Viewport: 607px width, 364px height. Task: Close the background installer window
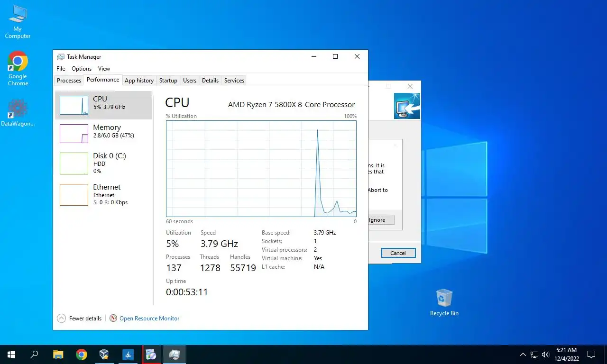410,86
